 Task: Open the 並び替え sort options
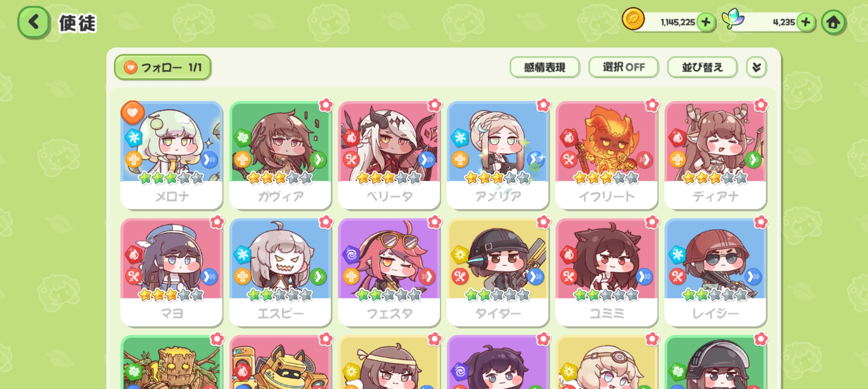click(x=702, y=67)
